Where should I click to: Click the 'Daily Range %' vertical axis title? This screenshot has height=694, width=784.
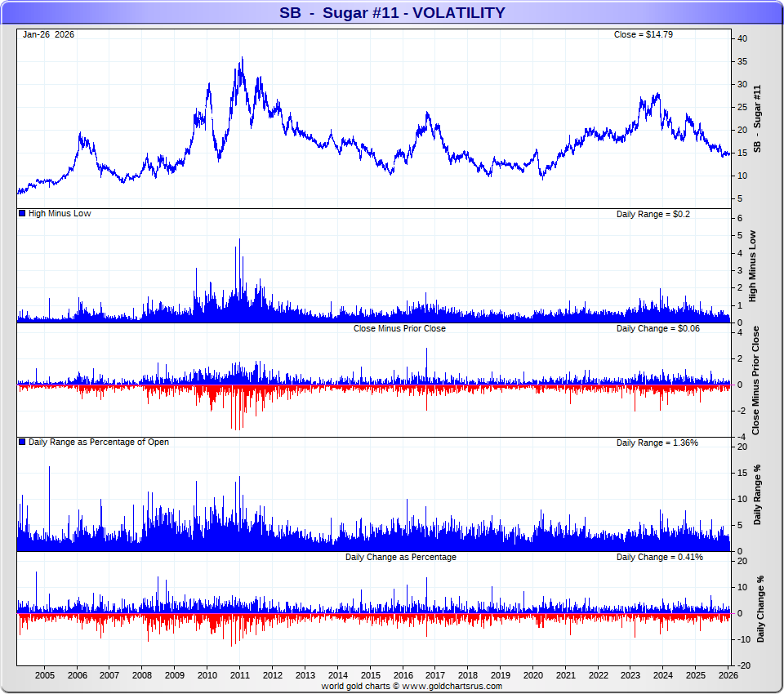click(x=757, y=495)
